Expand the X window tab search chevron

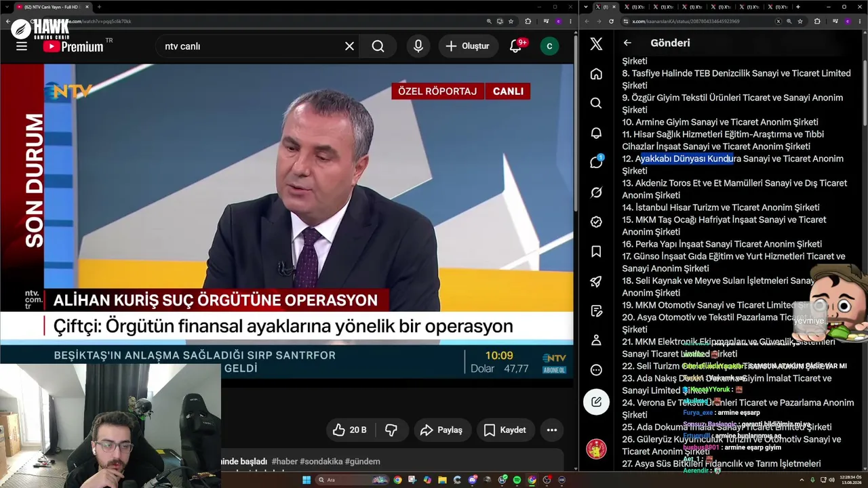(586, 7)
